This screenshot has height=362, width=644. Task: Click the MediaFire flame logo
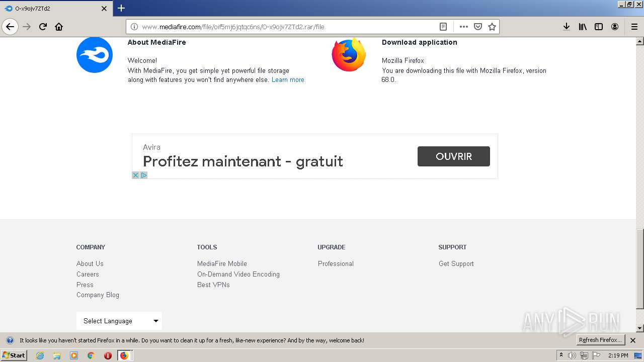coord(95,55)
